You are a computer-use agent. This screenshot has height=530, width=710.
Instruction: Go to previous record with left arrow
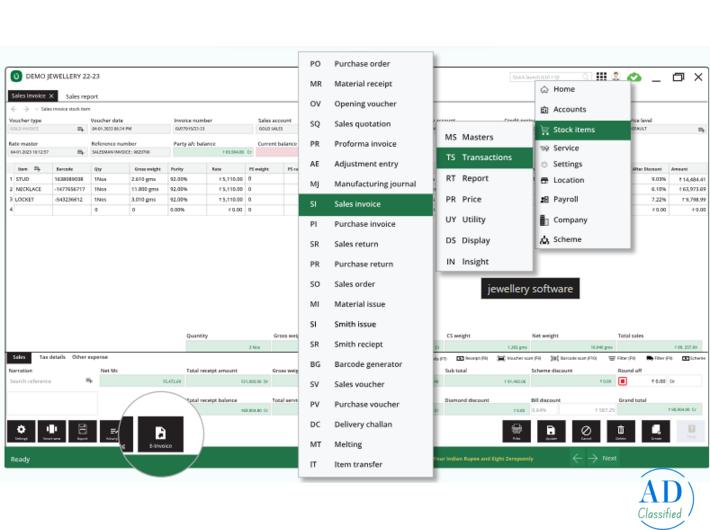[577, 458]
